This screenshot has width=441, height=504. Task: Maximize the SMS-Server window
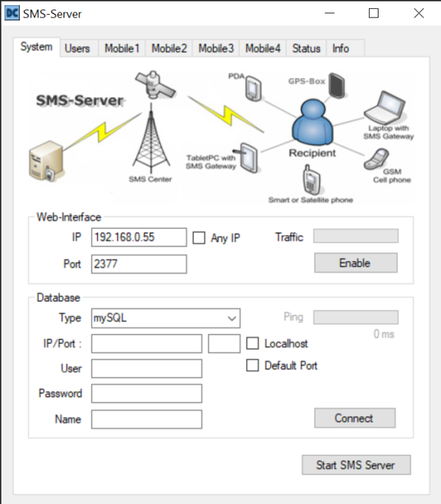(x=373, y=13)
